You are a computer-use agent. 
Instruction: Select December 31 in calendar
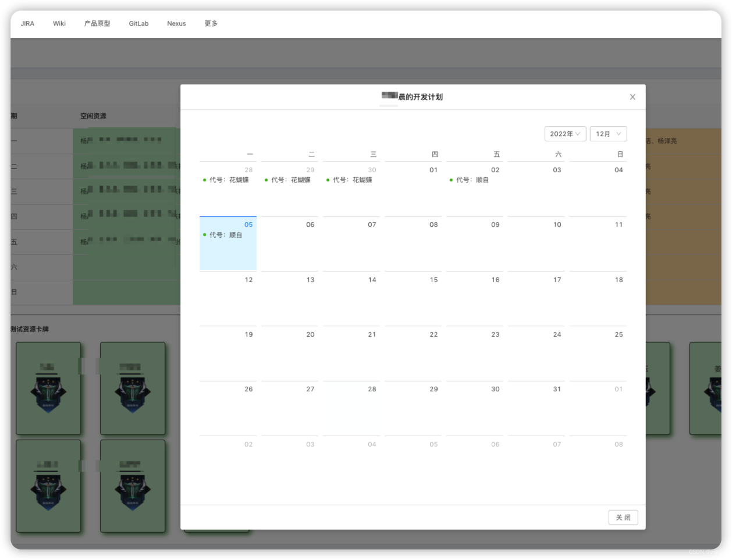pyautogui.click(x=536, y=408)
